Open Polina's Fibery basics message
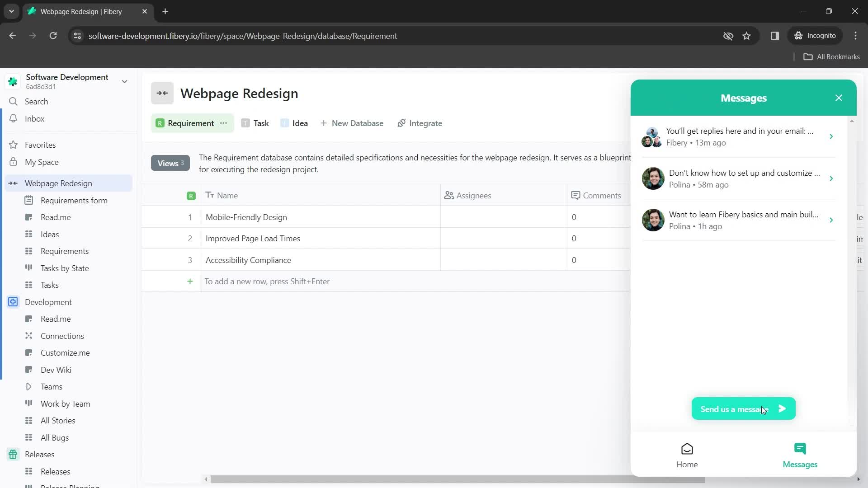868x488 pixels. click(738, 220)
